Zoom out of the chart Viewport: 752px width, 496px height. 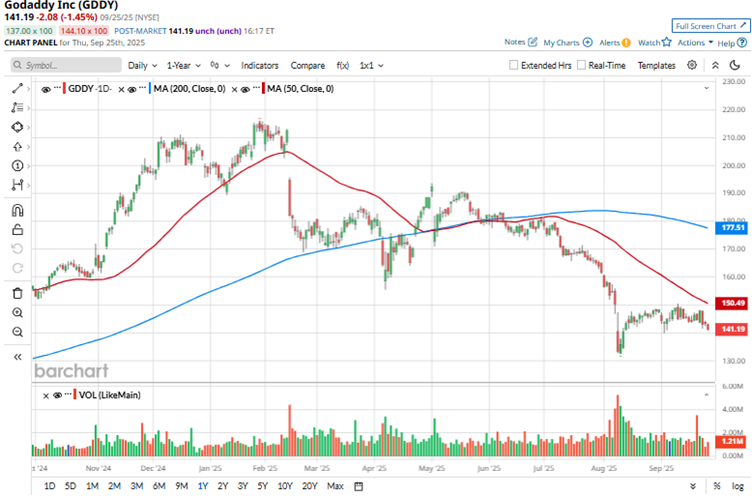pyautogui.click(x=17, y=332)
